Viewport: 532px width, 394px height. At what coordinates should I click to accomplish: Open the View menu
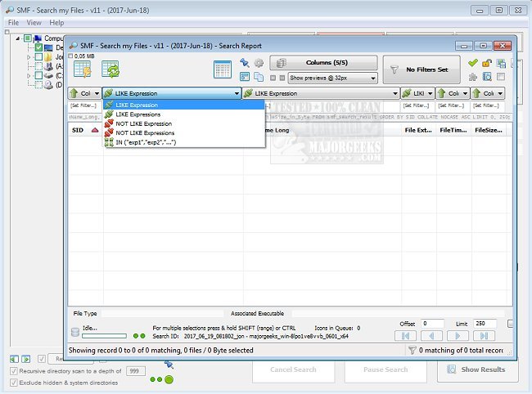(34, 23)
